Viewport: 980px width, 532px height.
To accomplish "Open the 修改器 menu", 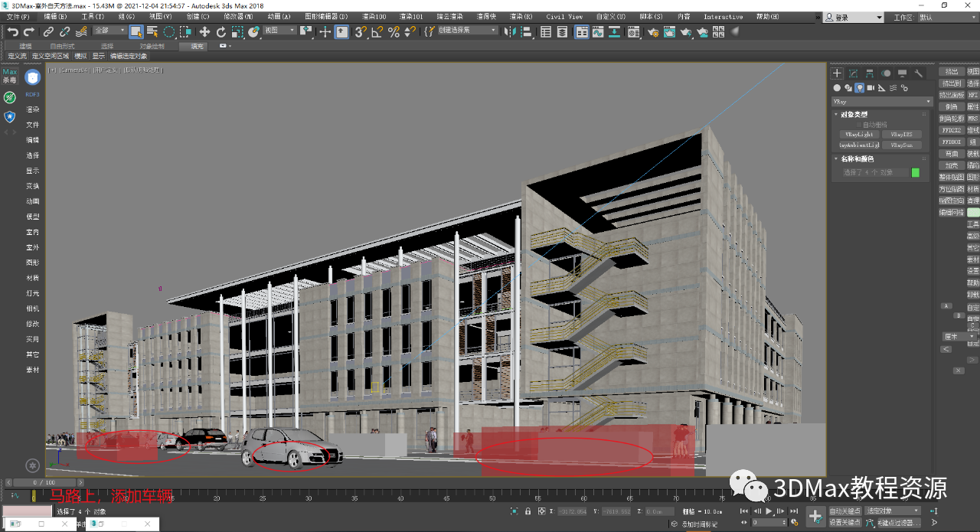I will click(x=238, y=17).
